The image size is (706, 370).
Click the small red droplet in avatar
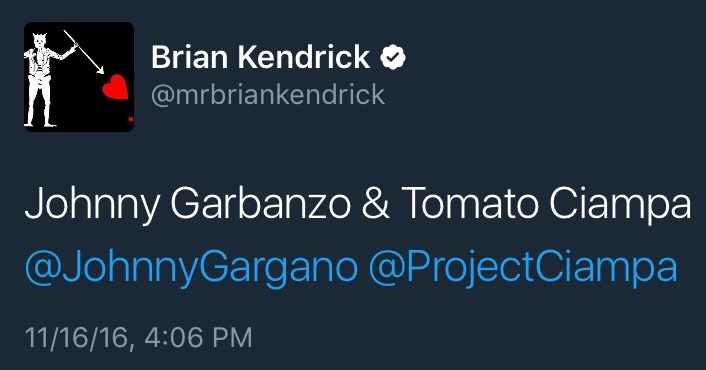click(x=131, y=119)
